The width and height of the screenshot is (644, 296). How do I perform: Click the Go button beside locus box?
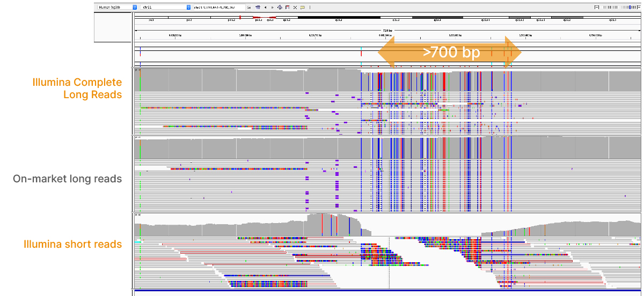(250, 8)
